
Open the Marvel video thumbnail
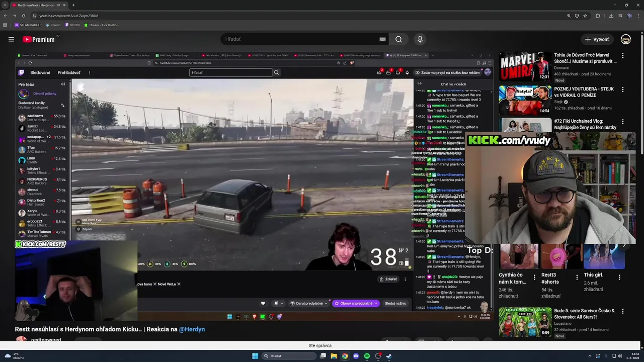click(525, 66)
